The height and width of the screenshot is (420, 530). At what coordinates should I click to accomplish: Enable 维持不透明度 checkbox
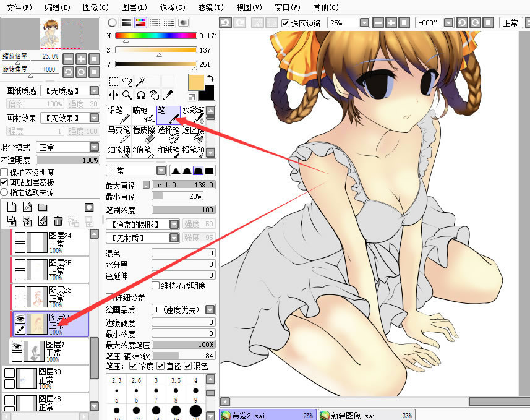pos(155,285)
